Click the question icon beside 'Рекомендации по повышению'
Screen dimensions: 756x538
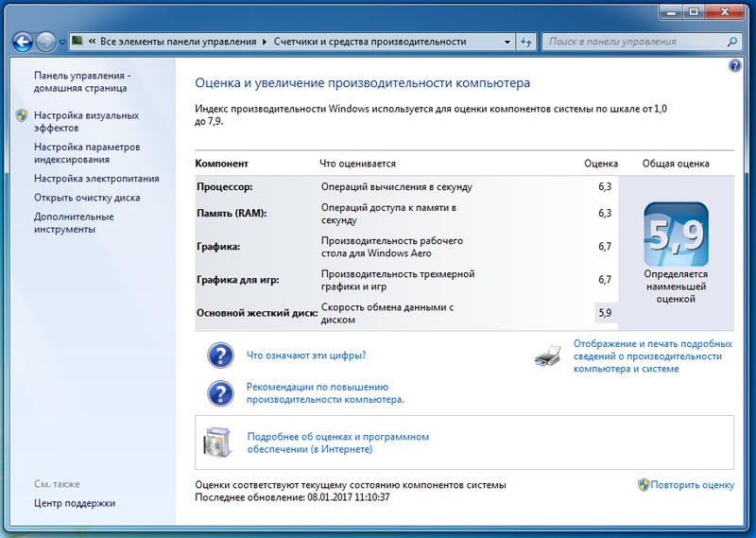(x=221, y=393)
